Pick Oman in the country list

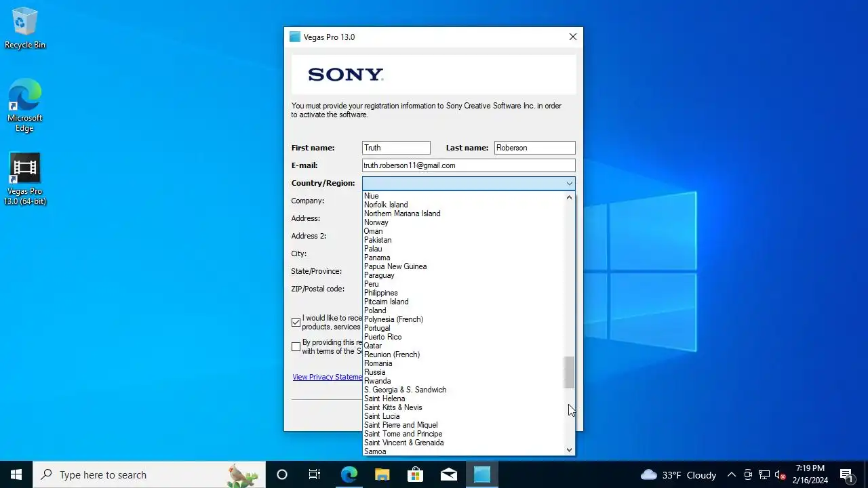(x=463, y=231)
